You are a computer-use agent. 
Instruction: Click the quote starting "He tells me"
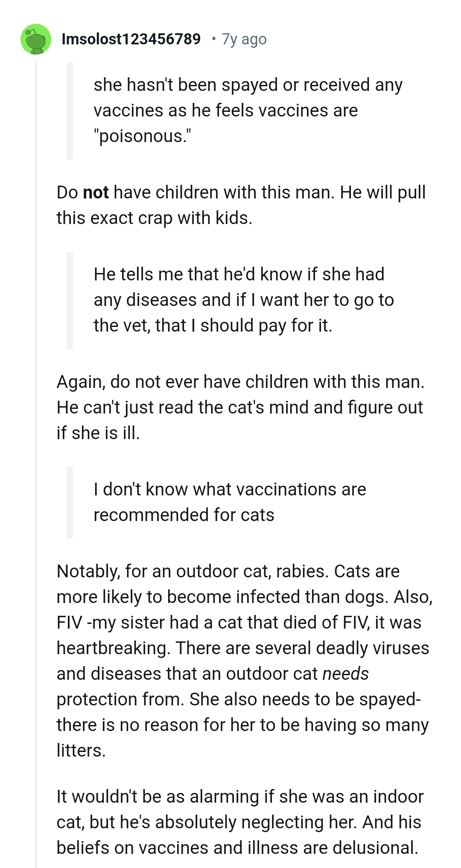point(243,300)
